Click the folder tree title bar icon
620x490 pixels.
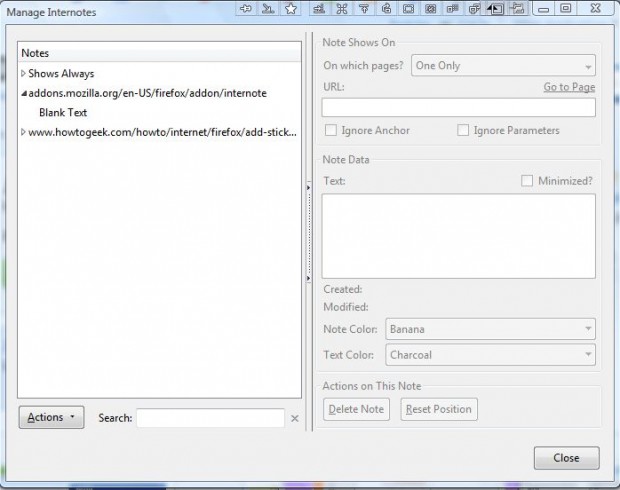(x=516, y=8)
